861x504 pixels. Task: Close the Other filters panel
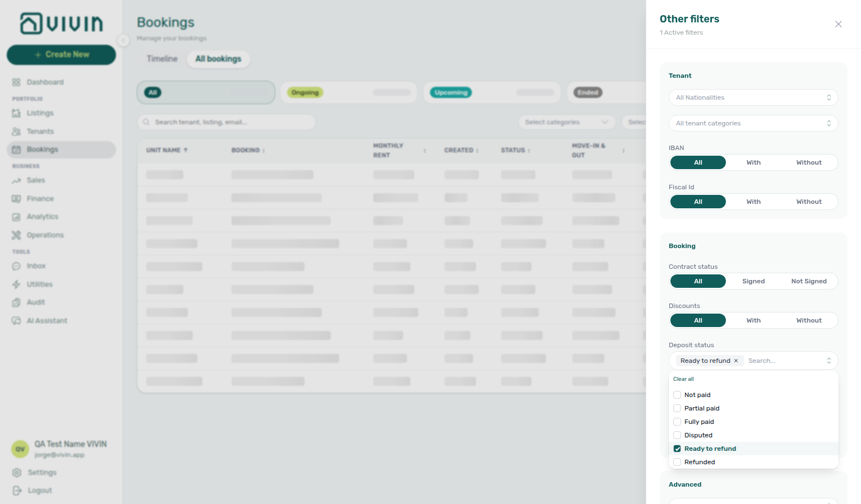[838, 24]
